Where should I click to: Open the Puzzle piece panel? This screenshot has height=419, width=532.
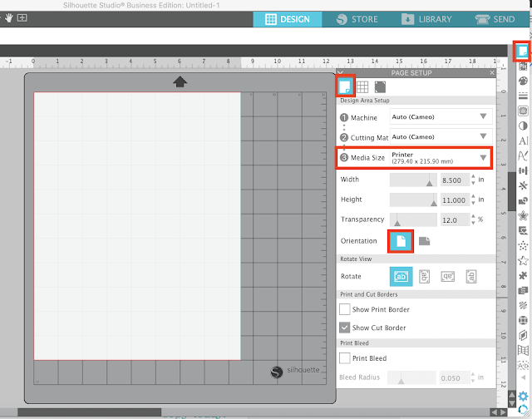coord(523,275)
